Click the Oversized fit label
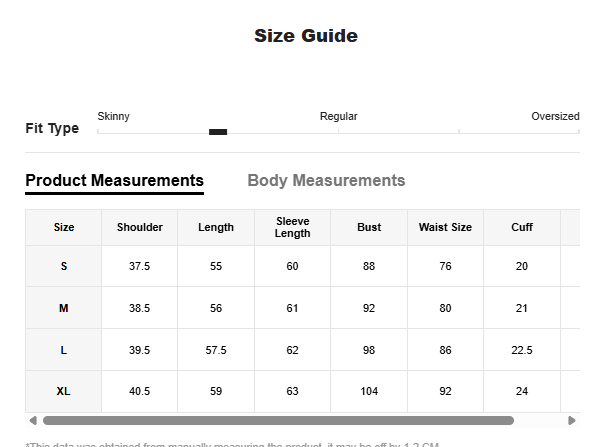Image resolution: width=604 pixels, height=447 pixels. [x=555, y=117]
